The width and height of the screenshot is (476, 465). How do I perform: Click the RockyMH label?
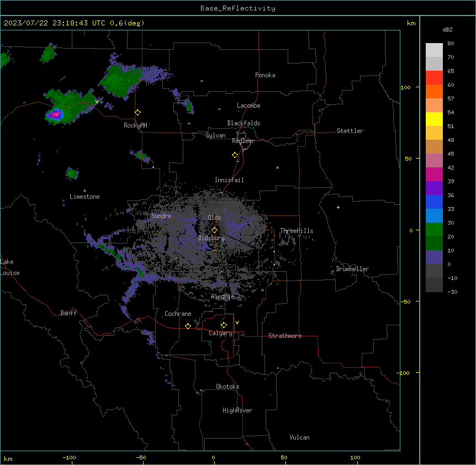135,125
